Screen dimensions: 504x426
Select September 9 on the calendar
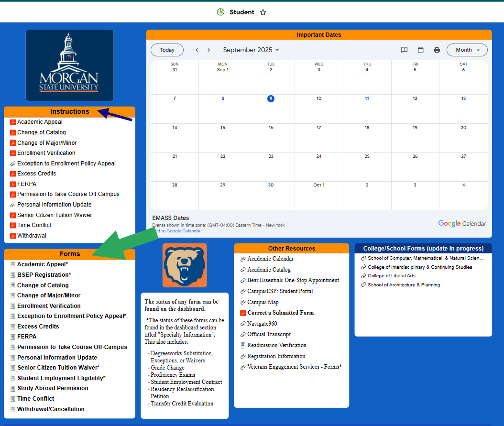click(271, 98)
